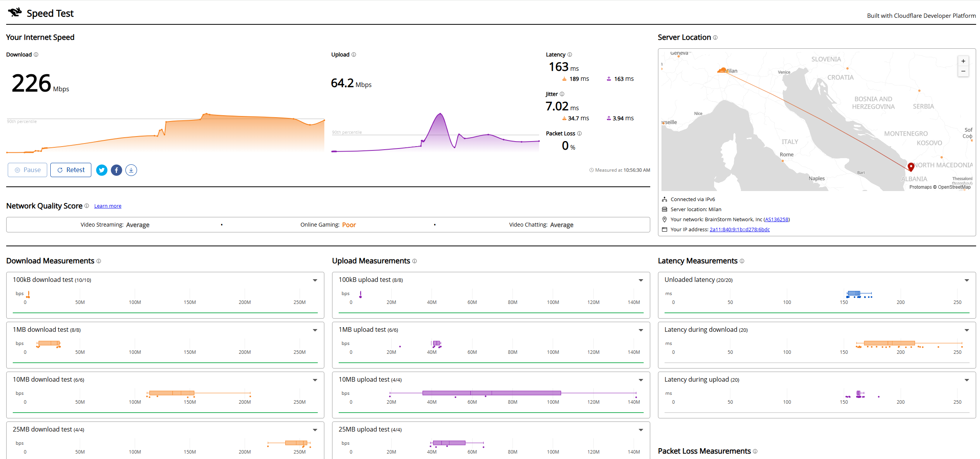Click the Protomaps attribution link
The width and height of the screenshot is (980, 459).
920,187
